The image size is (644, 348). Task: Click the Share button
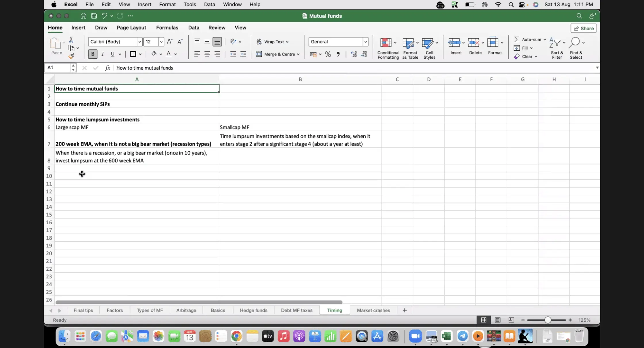584,28
